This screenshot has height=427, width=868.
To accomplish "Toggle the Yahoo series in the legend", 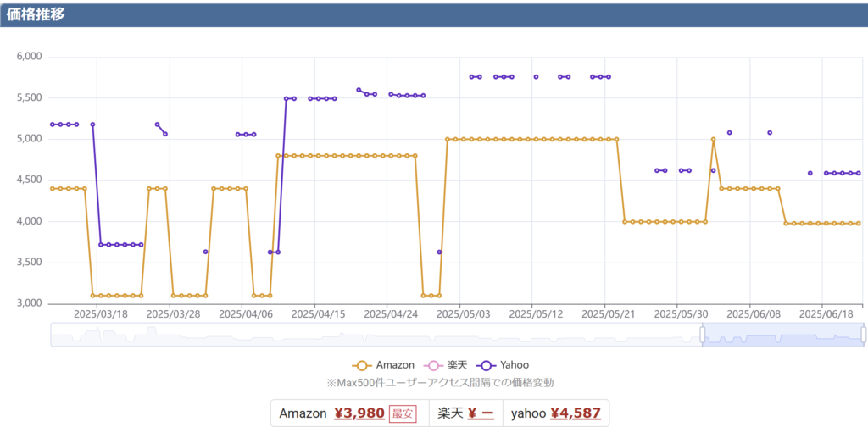I will (x=503, y=365).
